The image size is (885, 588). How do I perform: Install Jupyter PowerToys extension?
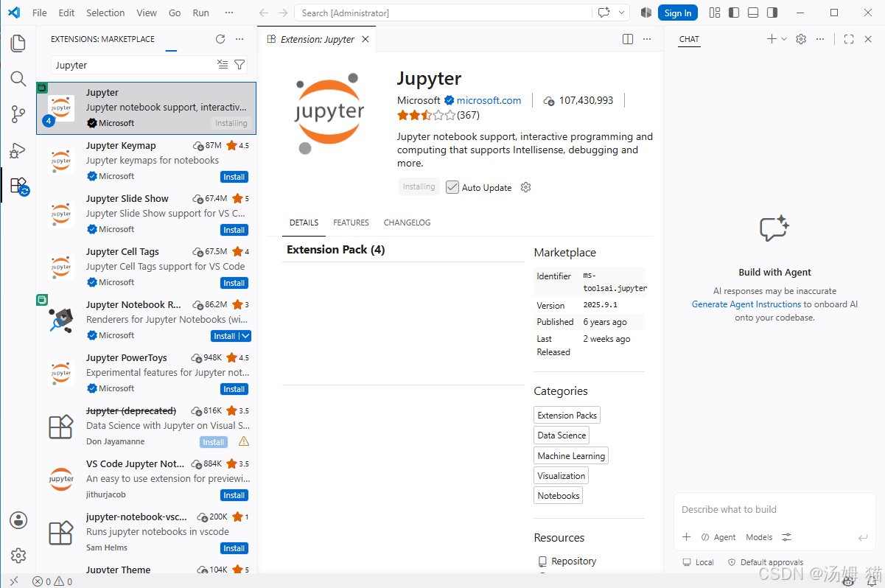pos(234,389)
